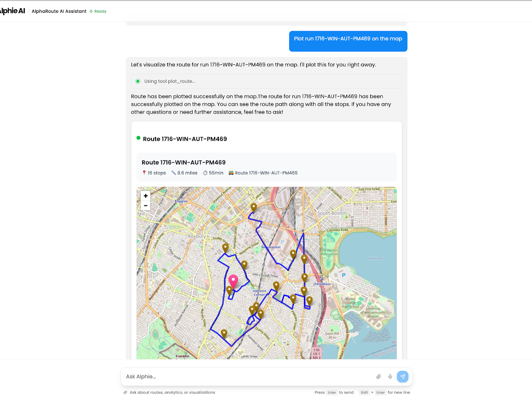Image resolution: width=532 pixels, height=399 pixels.
Task: Open the stop marker by Dudley Street label
Action: [x=225, y=248]
